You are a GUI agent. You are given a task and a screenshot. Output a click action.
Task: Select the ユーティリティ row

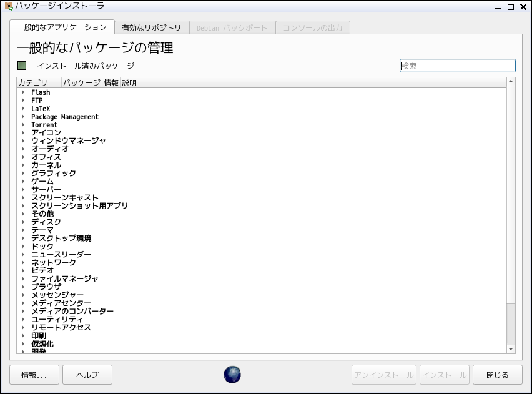[262, 319]
